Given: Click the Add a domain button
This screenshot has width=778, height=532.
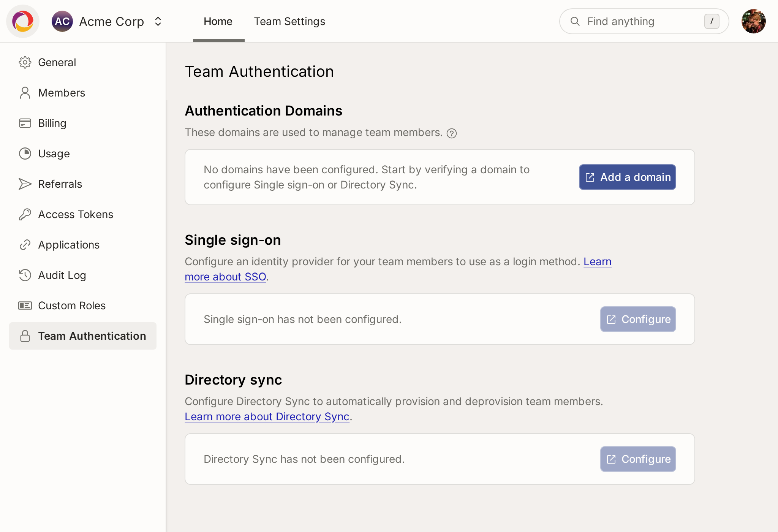Looking at the screenshot, I should [x=628, y=177].
